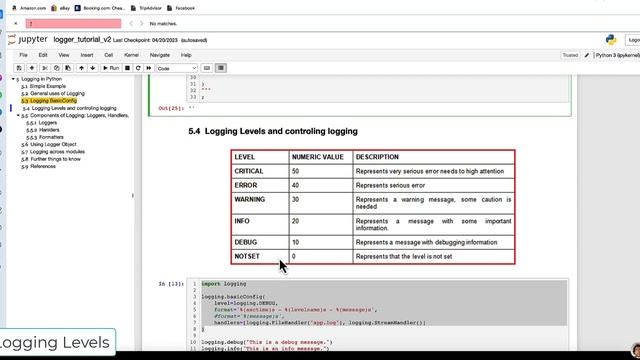Paste cells below with the paste icon
The image size is (640, 360).
click(x=68, y=68)
